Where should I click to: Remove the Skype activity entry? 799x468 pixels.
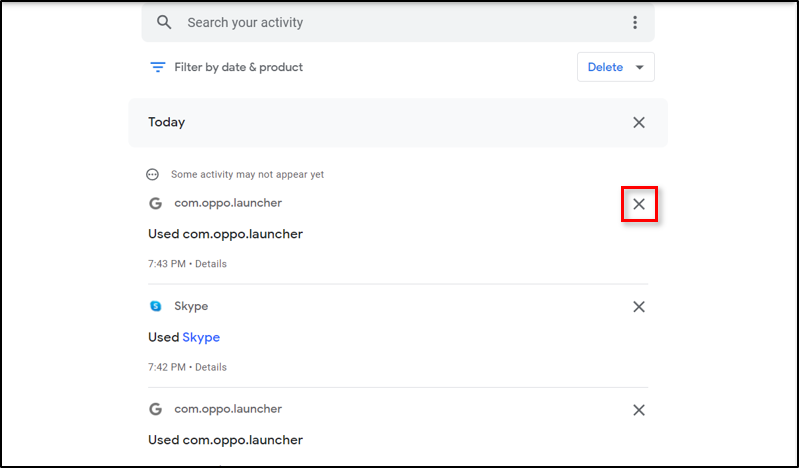(639, 307)
